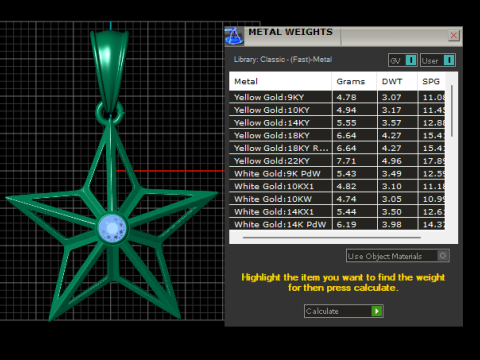Screen dimensions: 480x360
Task: Close the Metal Weights panel
Action: coord(454,35)
